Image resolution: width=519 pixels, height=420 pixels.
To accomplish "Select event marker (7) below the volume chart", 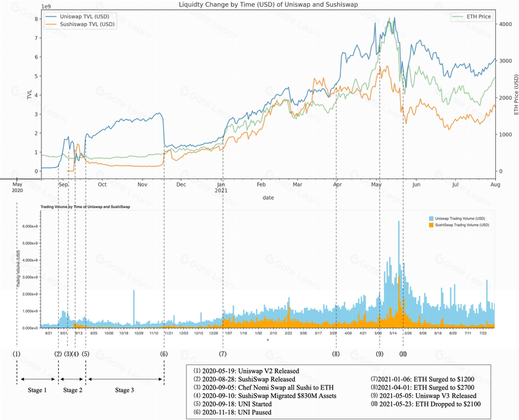I will tap(223, 354).
